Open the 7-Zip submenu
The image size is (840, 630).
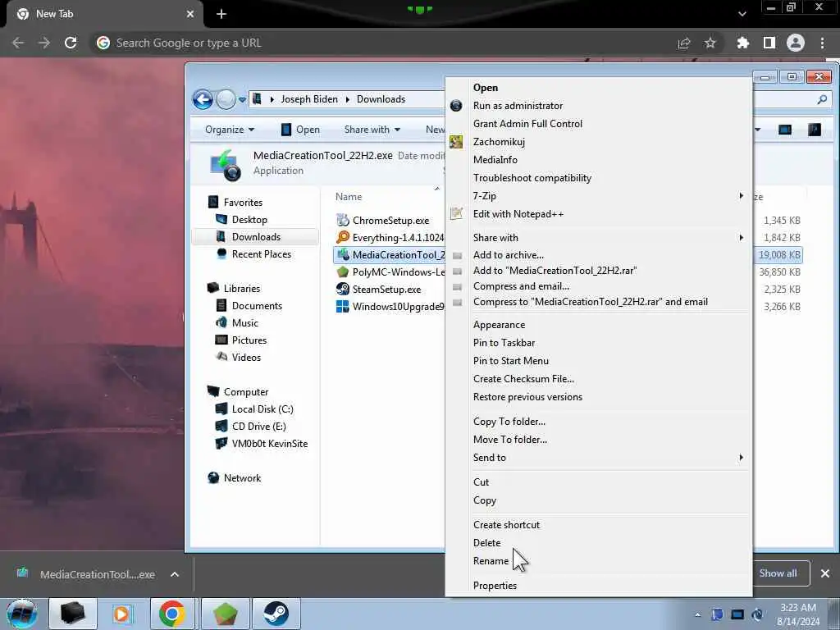tap(597, 196)
